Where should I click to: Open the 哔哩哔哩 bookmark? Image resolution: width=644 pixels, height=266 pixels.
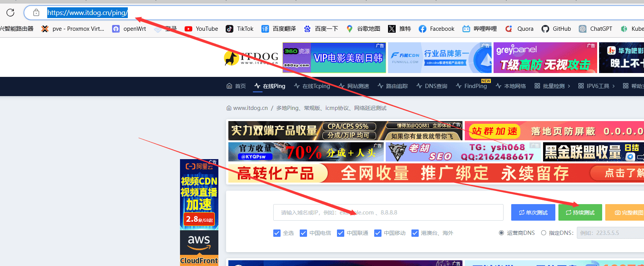click(479, 29)
